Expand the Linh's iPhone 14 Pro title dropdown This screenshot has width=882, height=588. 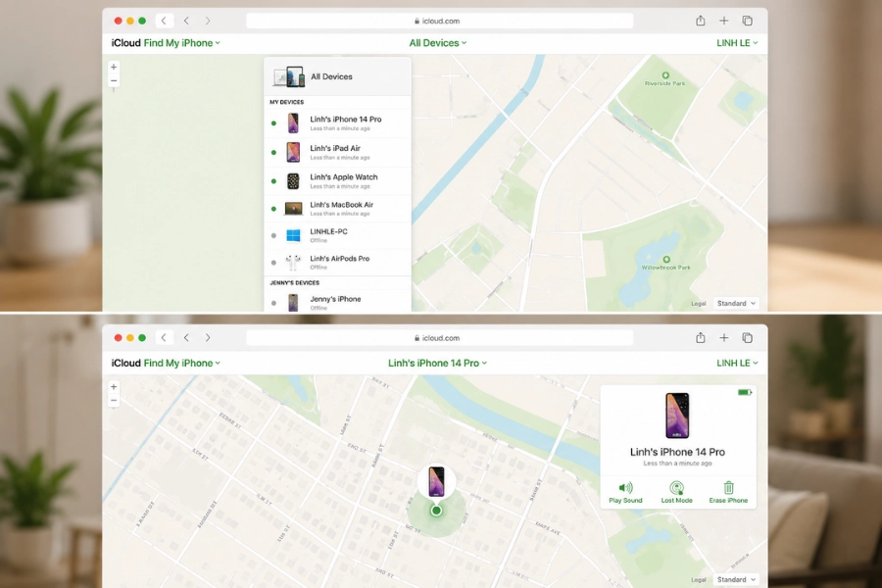click(x=438, y=363)
